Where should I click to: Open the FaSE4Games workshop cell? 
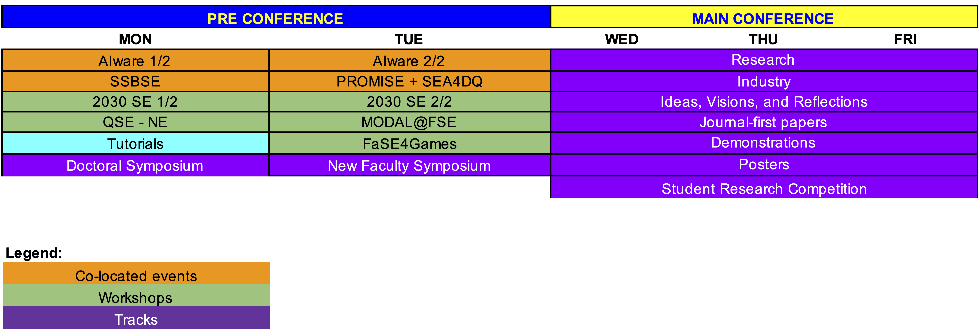[x=410, y=144]
